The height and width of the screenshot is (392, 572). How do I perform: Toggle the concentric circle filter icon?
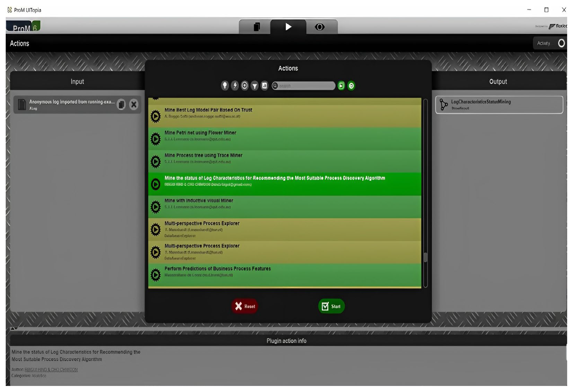click(x=245, y=86)
